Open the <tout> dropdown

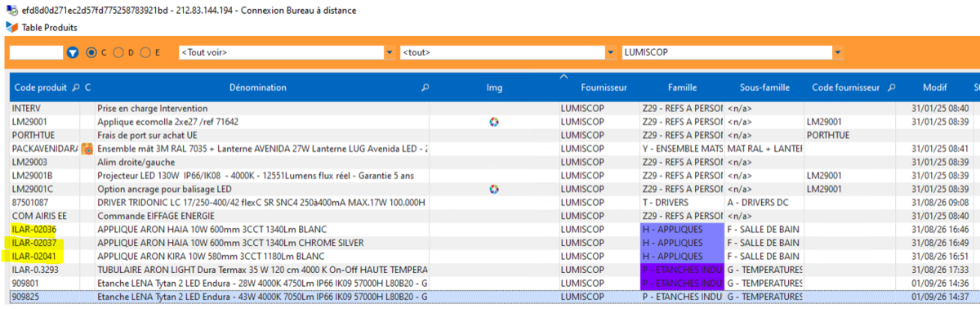coord(611,52)
